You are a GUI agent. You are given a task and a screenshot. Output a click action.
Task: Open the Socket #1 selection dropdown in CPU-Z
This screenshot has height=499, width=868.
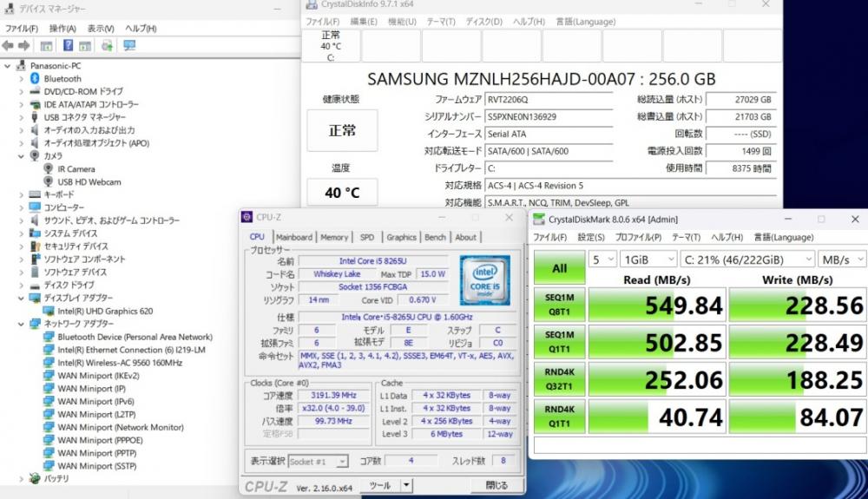[318, 462]
